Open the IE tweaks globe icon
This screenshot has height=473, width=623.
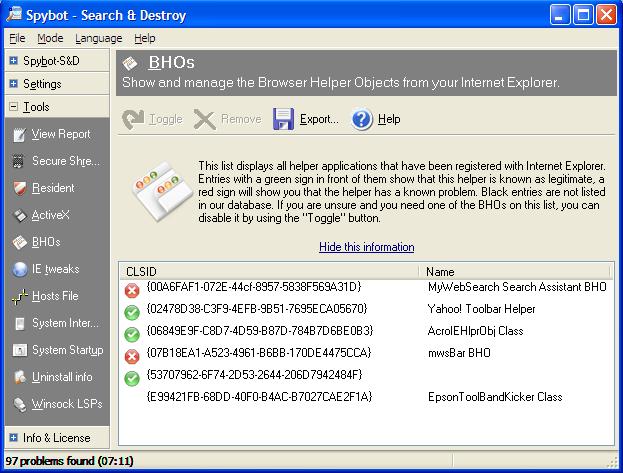[19, 269]
